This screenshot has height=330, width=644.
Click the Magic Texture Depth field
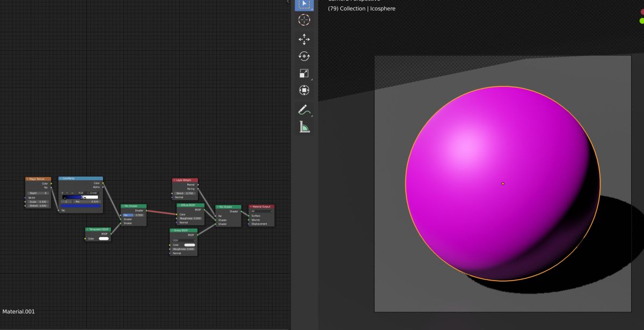(x=38, y=193)
